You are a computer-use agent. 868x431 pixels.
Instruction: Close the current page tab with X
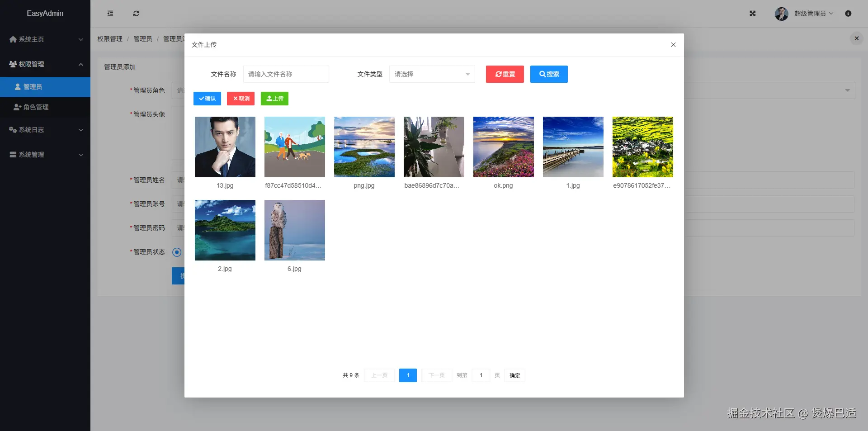(x=857, y=38)
